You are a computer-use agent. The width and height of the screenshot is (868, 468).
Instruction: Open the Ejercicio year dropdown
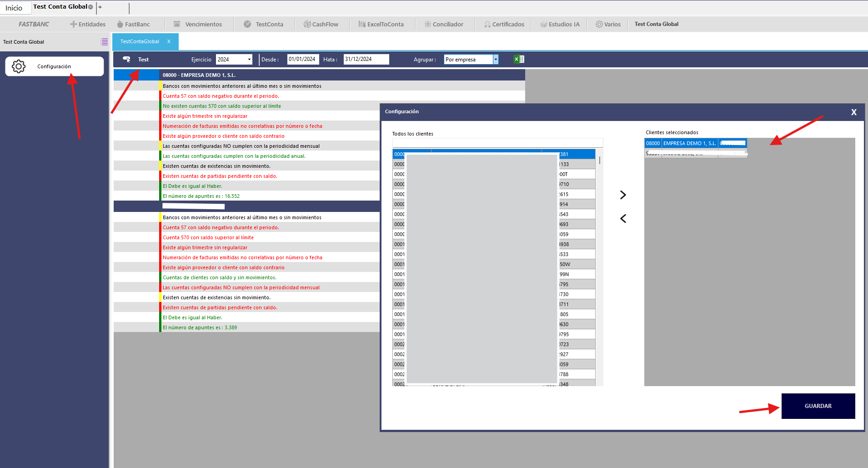click(249, 59)
